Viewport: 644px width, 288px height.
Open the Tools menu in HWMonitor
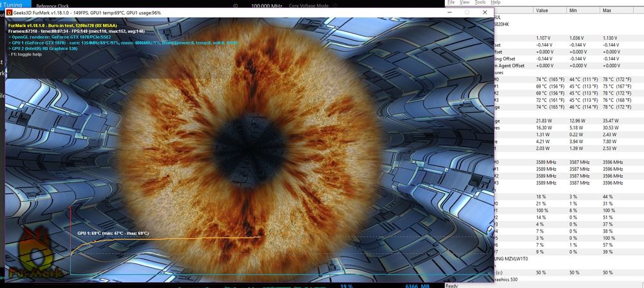click(x=480, y=3)
